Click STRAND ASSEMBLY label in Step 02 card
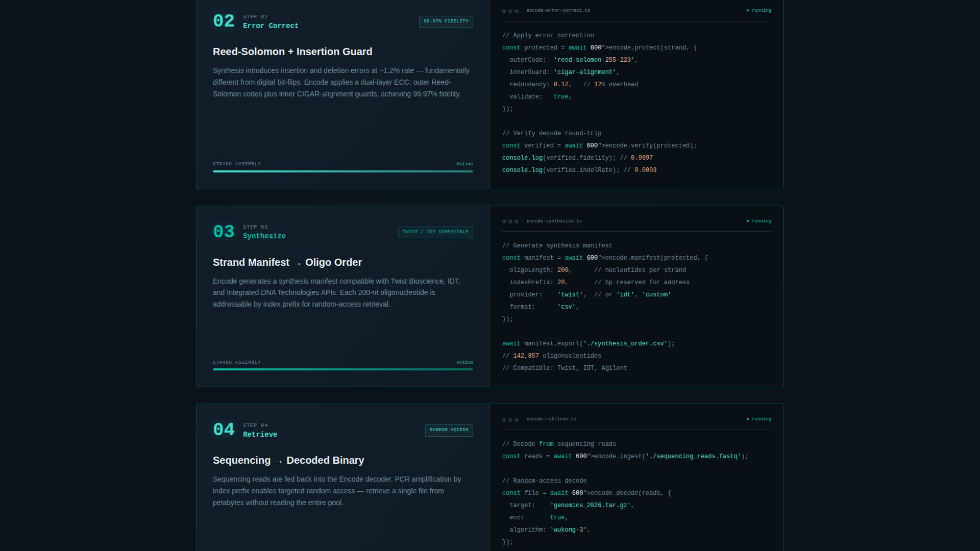This screenshot has width=980, height=551. click(x=237, y=164)
